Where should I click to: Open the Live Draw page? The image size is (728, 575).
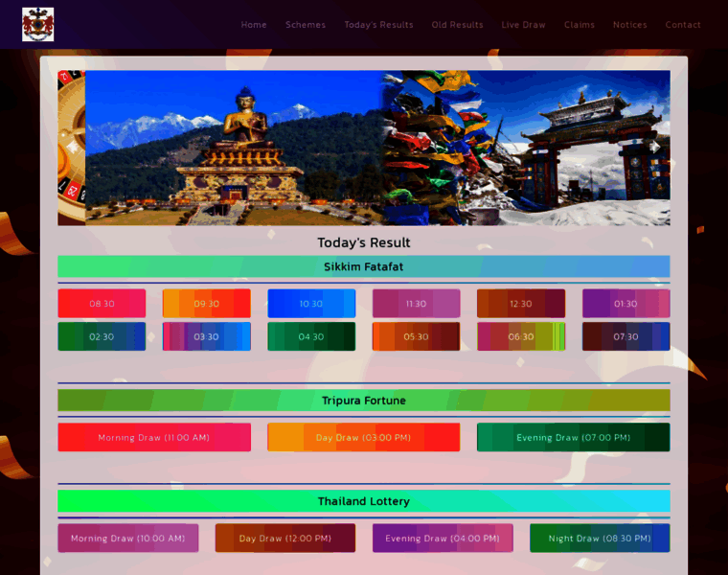coord(523,25)
